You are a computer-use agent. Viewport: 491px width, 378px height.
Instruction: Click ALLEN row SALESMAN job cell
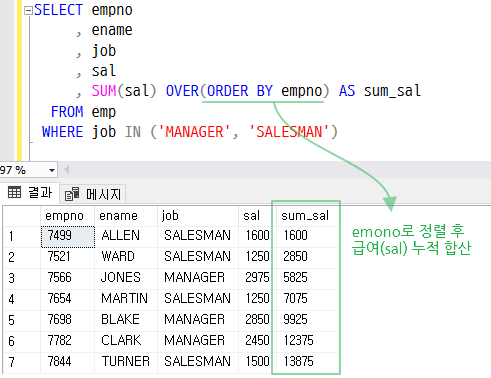(198, 236)
